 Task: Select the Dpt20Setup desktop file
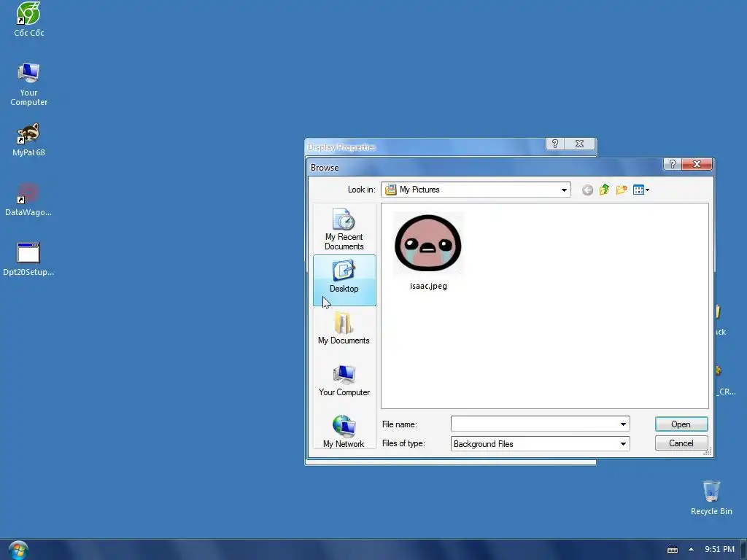(x=28, y=259)
